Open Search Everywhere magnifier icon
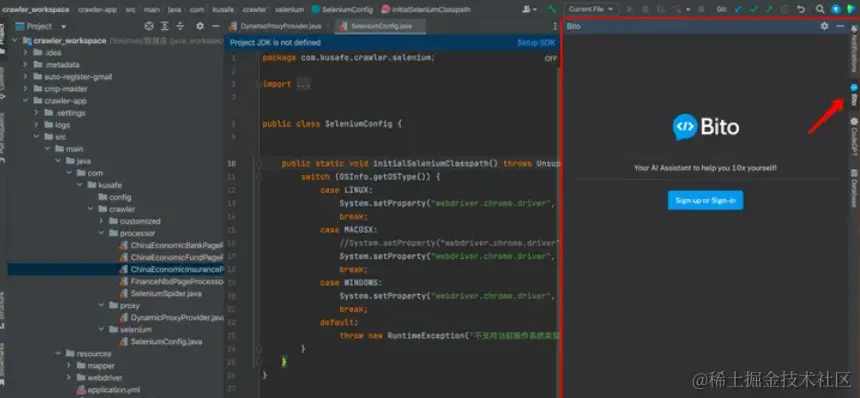The image size is (860, 398). (x=820, y=9)
